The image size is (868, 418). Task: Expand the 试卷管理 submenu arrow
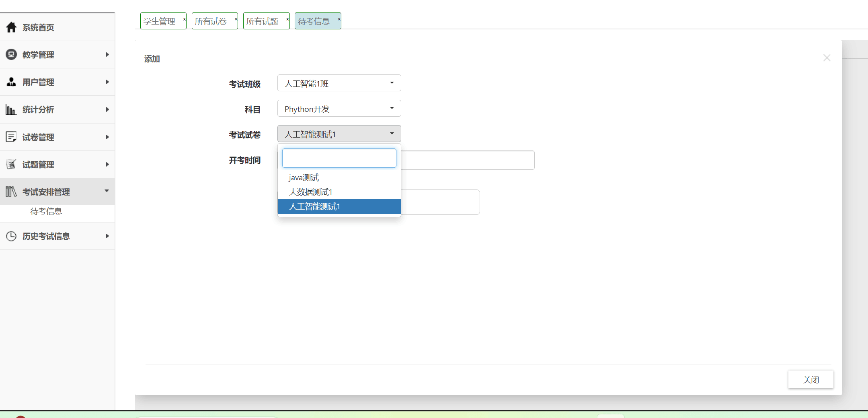(107, 137)
